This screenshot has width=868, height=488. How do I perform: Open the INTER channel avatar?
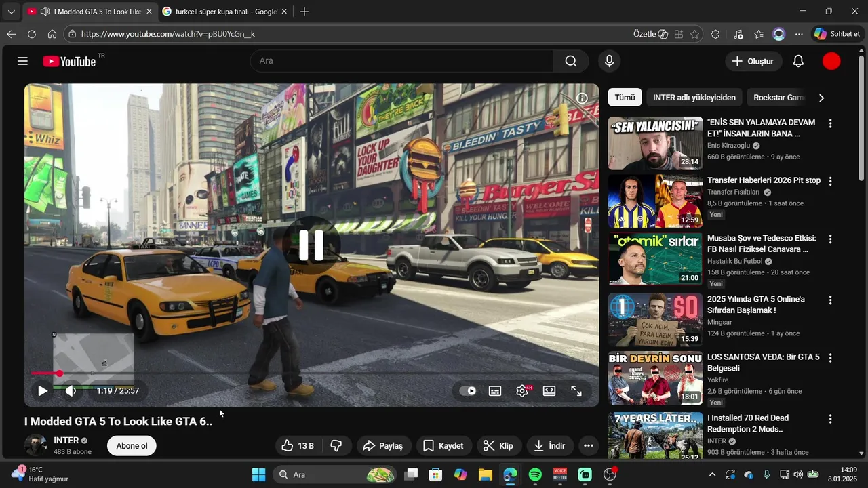point(35,445)
